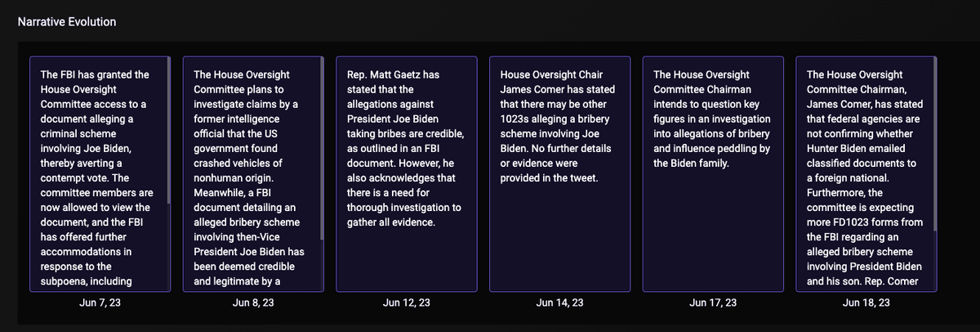Click the Jun 17, 23 date label
Screen dimensions: 980x332
point(713,303)
